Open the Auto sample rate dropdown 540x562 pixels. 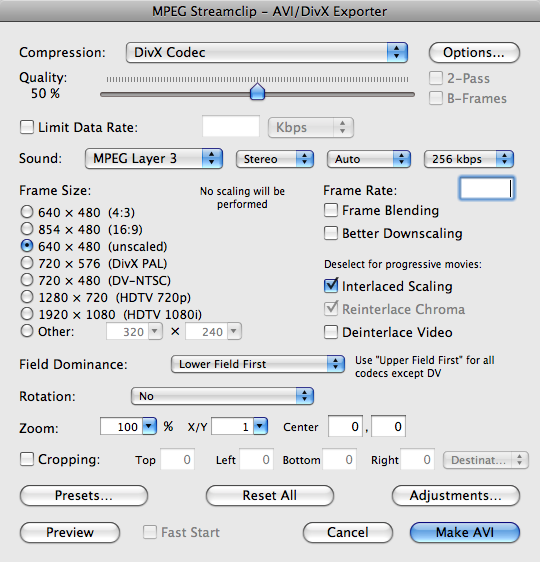click(x=369, y=159)
